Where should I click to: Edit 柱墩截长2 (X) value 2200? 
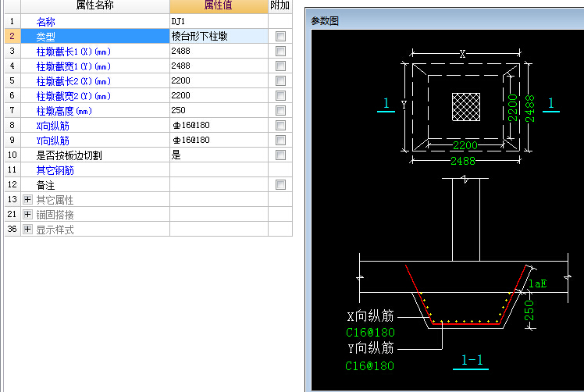(x=219, y=81)
